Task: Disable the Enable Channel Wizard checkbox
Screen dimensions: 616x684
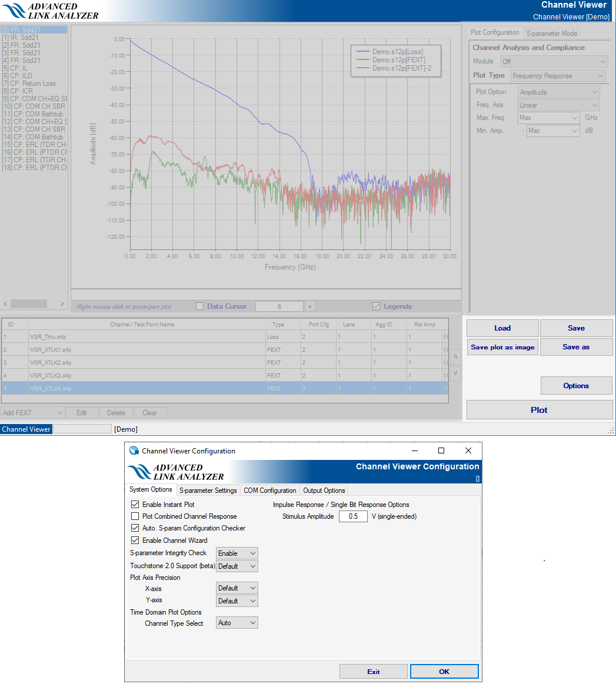Action: (x=135, y=540)
